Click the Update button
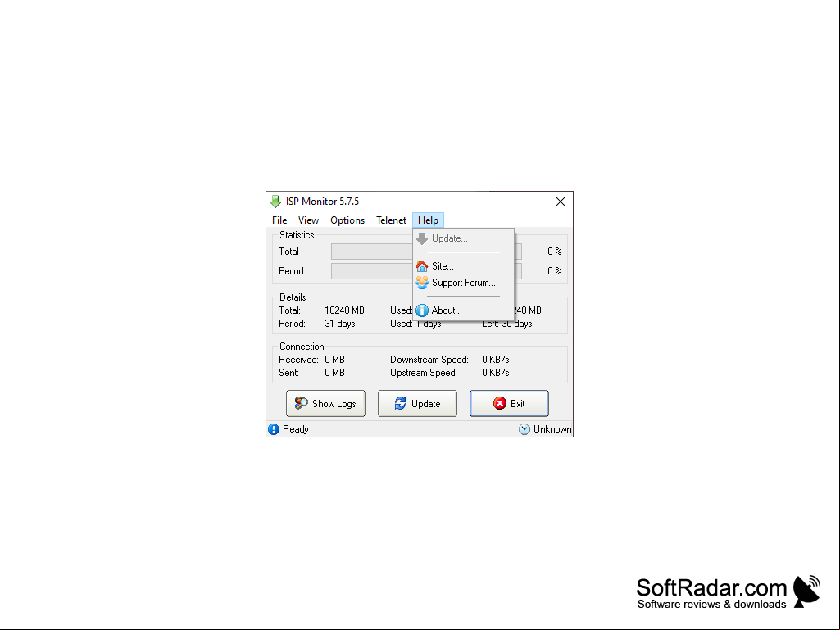Viewport: 840px width, 630px height. point(417,403)
